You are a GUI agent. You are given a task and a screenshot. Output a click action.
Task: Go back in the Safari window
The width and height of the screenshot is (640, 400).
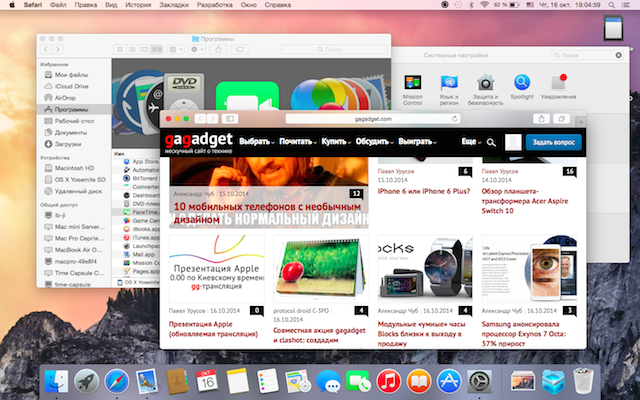(200, 119)
